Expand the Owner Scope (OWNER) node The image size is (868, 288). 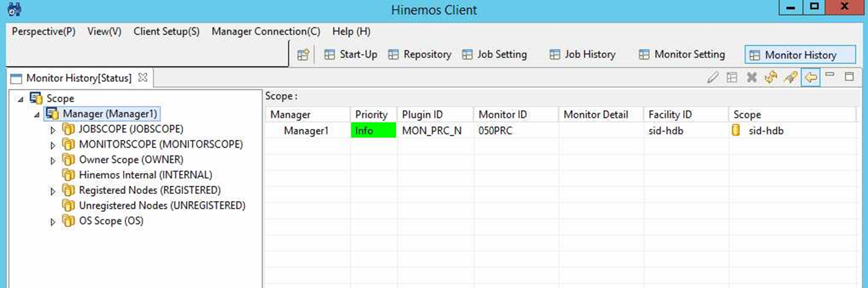point(53,160)
